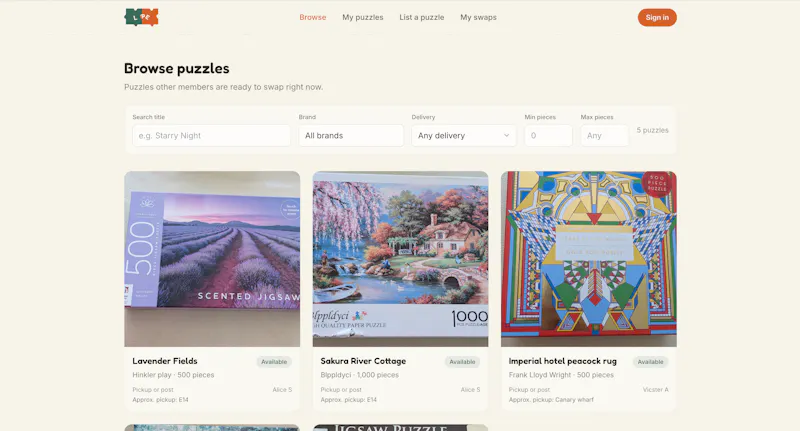Click the Sign in button

(x=657, y=17)
